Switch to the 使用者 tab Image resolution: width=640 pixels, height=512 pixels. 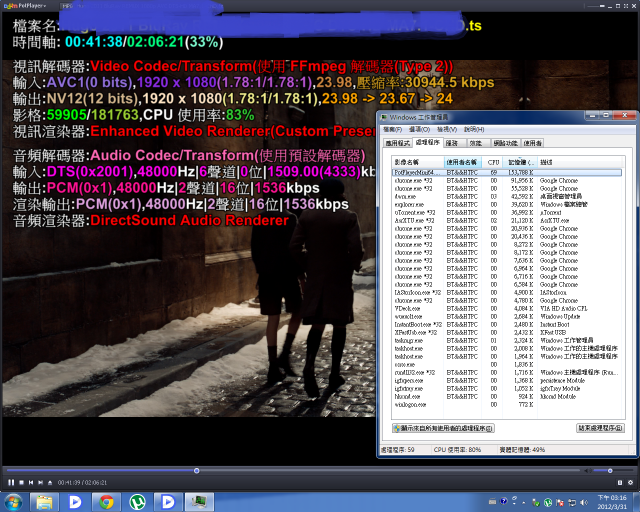[533, 143]
